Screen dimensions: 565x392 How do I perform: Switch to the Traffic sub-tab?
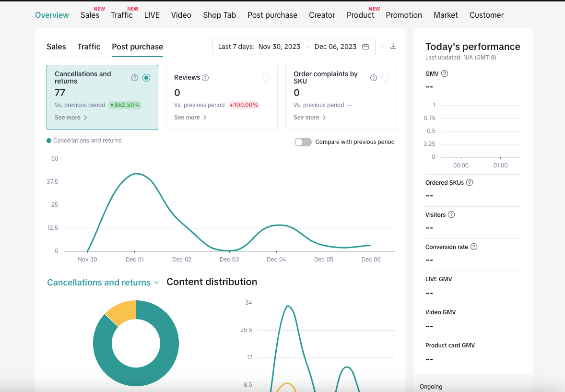tap(89, 47)
